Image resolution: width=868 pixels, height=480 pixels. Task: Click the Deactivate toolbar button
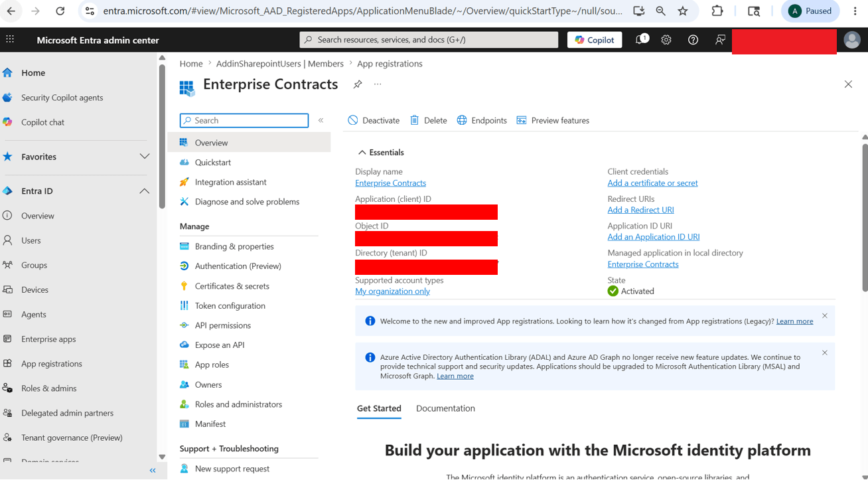(374, 120)
